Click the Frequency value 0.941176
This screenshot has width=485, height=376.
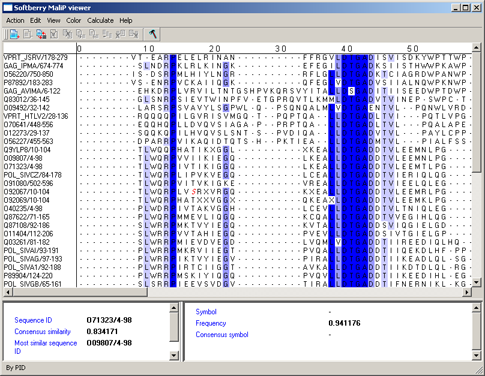coord(344,323)
